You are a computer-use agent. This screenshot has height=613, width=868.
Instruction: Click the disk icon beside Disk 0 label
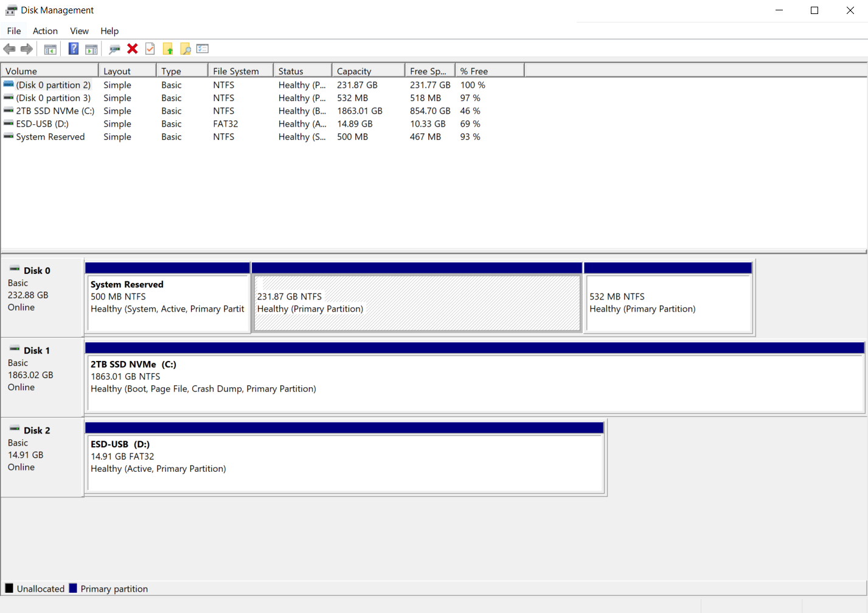15,269
